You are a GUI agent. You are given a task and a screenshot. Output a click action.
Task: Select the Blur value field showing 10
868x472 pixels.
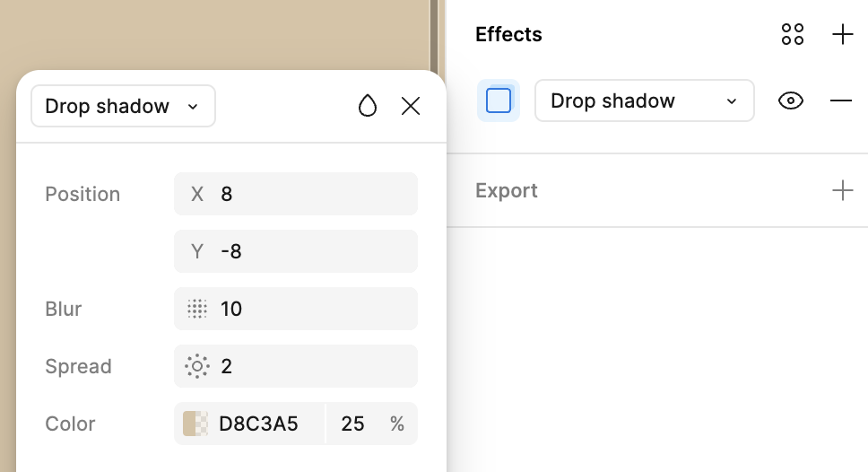pyautogui.click(x=296, y=309)
